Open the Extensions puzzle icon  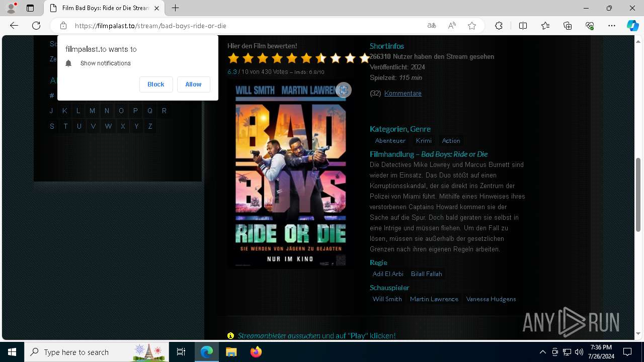coord(499,26)
